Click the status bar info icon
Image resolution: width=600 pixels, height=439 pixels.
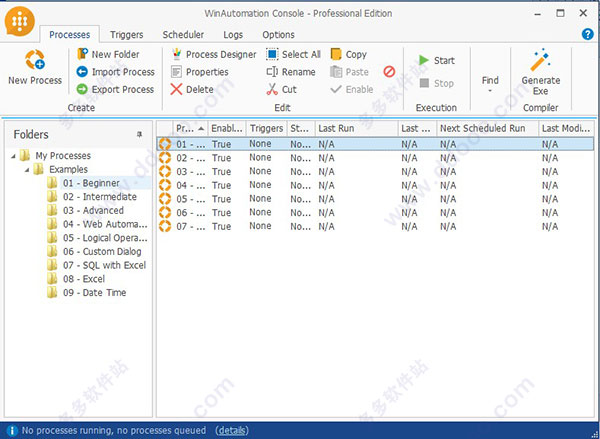click(12, 431)
